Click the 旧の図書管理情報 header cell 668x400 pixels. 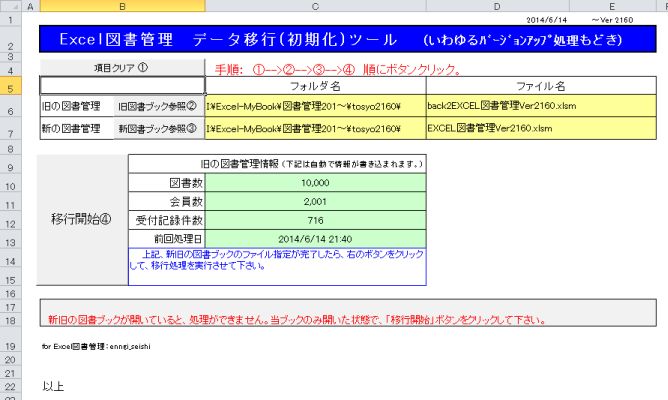point(277,164)
